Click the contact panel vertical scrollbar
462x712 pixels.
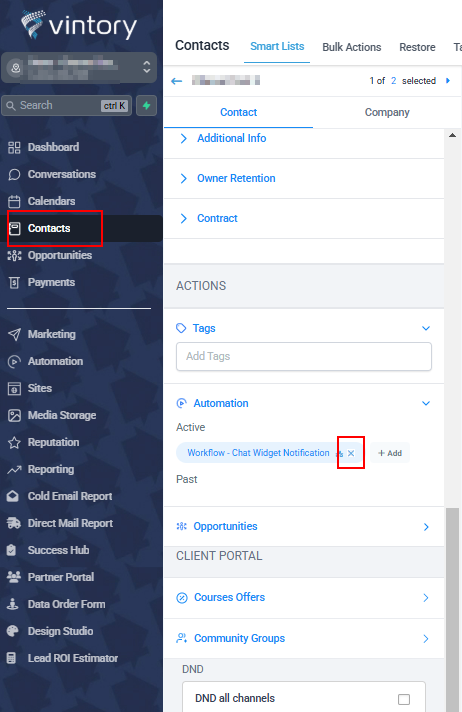tap(452, 610)
